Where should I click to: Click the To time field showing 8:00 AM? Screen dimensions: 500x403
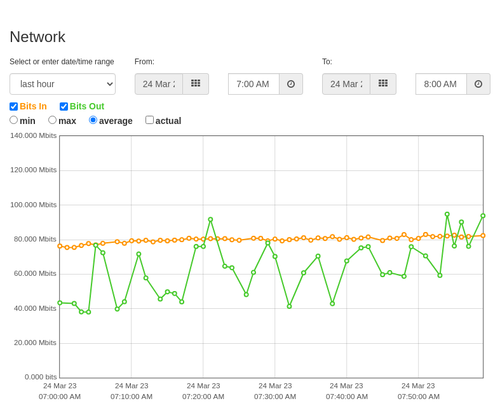tap(441, 84)
